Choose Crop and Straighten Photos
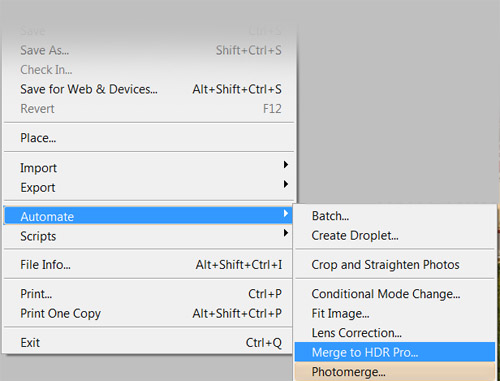This screenshot has width=500, height=381. coord(395,265)
